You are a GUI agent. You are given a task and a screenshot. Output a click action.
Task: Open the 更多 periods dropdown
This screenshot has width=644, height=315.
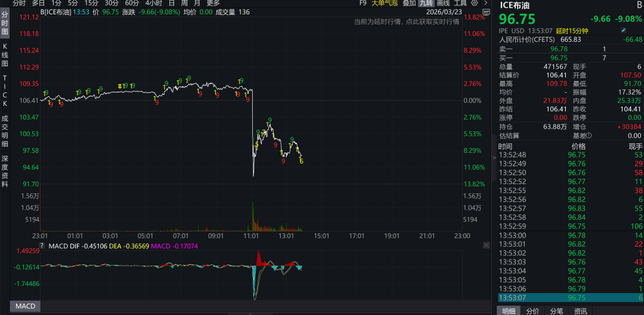point(213,3)
